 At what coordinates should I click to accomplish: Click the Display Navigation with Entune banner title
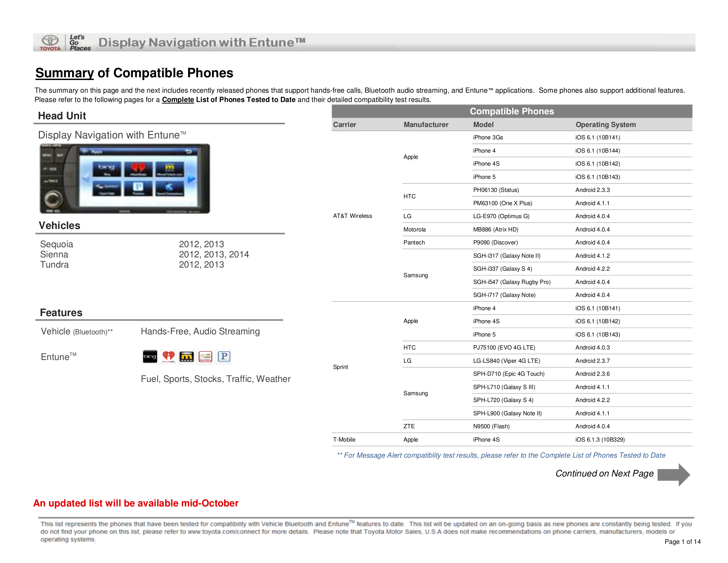click(202, 43)
